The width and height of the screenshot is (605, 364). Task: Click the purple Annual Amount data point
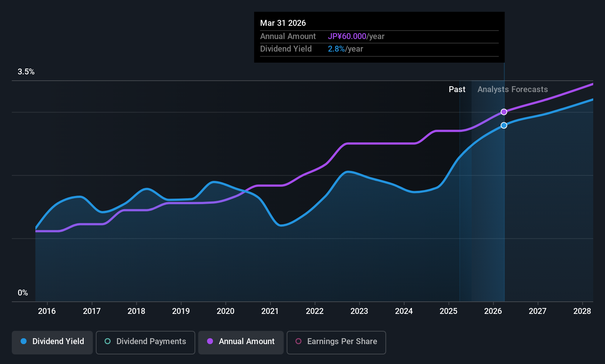tap(504, 112)
